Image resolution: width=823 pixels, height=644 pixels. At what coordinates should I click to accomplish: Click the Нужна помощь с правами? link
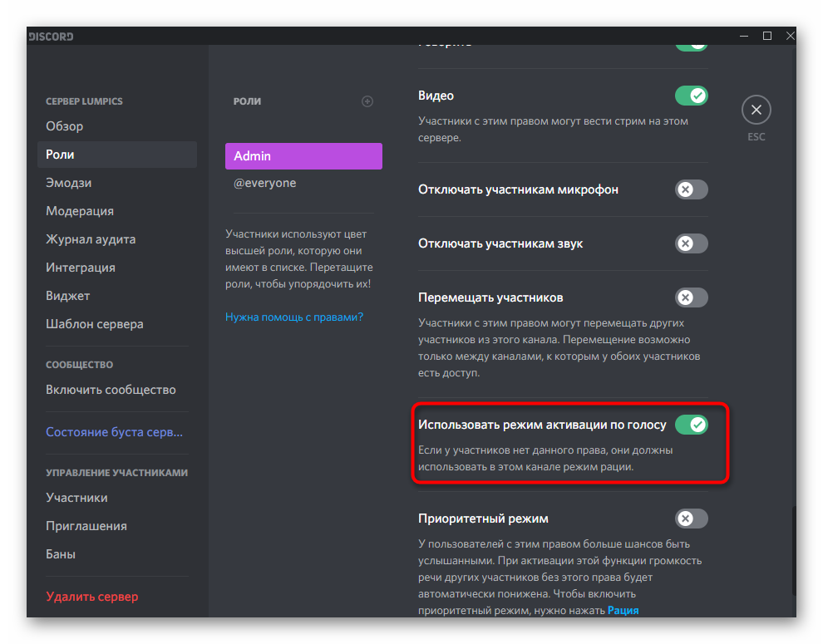[x=294, y=317]
